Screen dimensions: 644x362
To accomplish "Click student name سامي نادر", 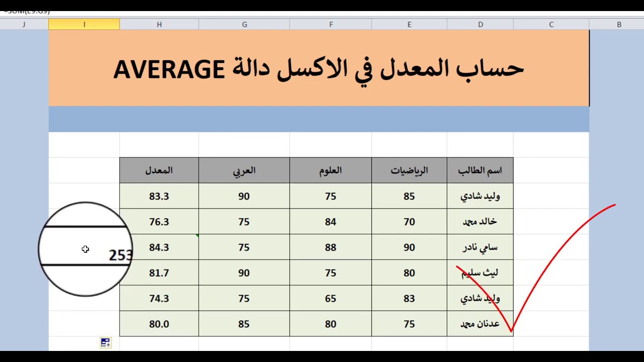I will (x=480, y=247).
